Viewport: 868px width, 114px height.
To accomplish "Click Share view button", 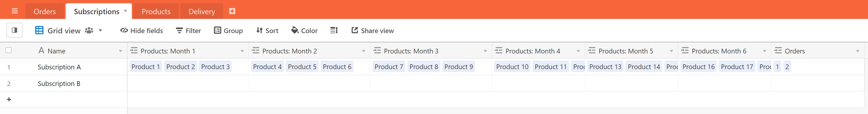I will click(372, 31).
